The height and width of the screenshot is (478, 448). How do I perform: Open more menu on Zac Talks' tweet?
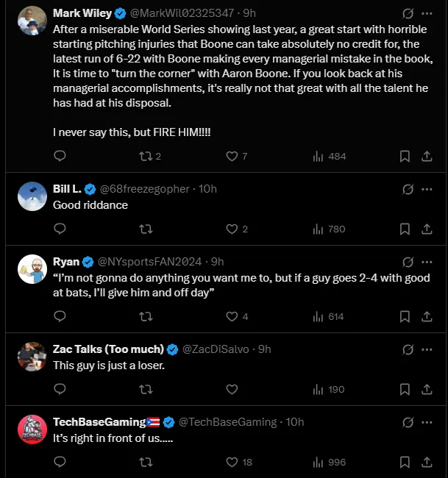[x=427, y=349]
